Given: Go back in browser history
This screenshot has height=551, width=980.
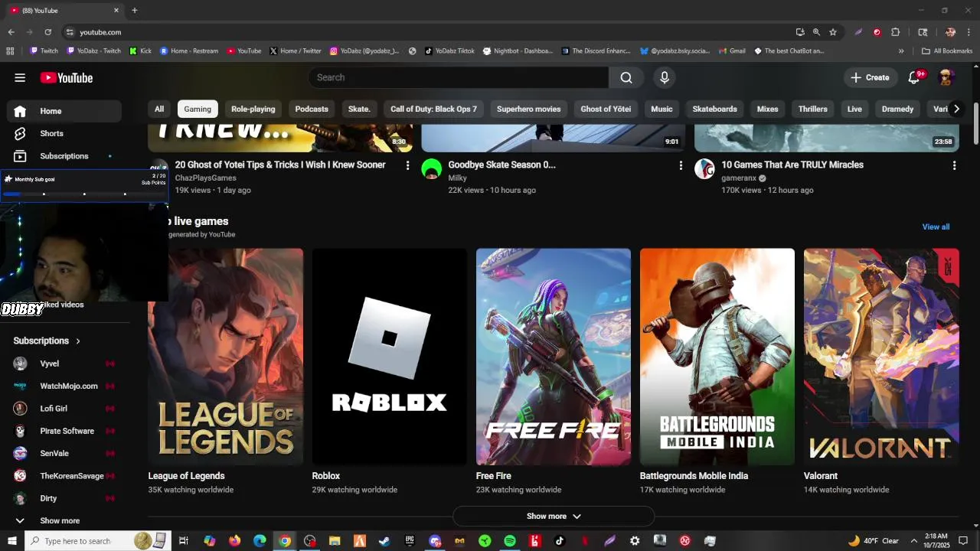Looking at the screenshot, I should [11, 32].
